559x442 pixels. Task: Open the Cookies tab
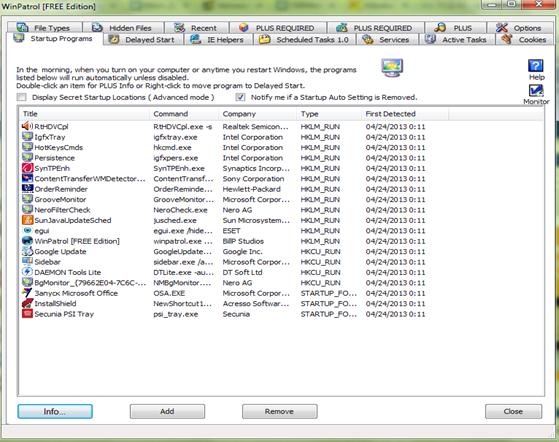[x=525, y=40]
